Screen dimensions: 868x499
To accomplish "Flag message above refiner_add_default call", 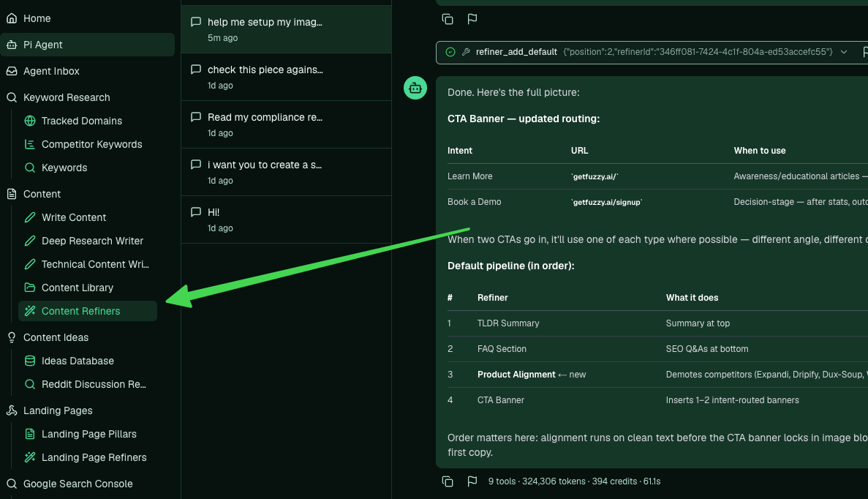I will pos(472,19).
